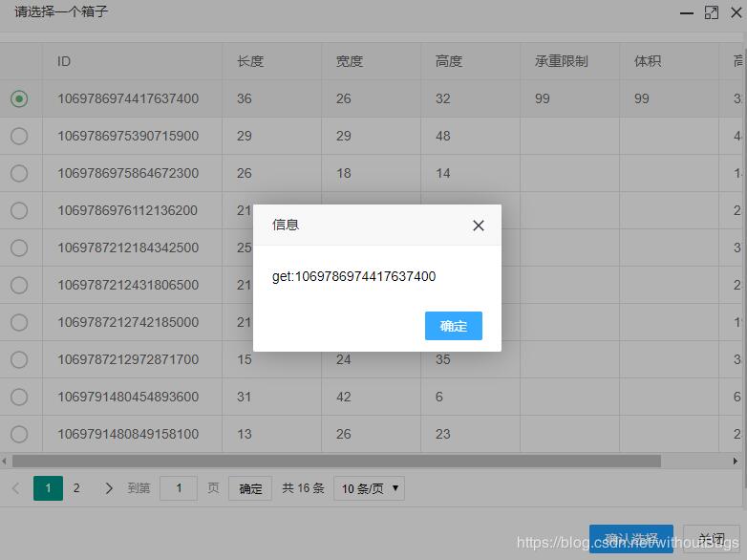The height and width of the screenshot is (560, 747).
Task: Click the 宽度 column header
Action: coord(350,61)
